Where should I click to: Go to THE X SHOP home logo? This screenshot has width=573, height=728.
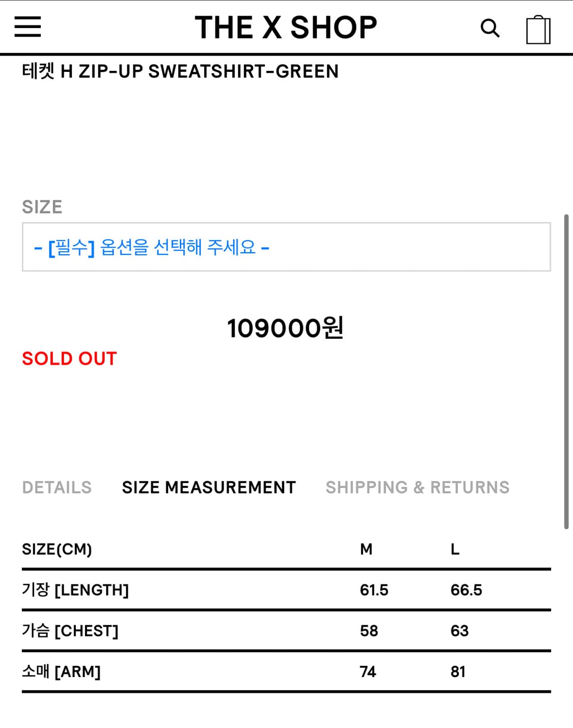click(286, 28)
